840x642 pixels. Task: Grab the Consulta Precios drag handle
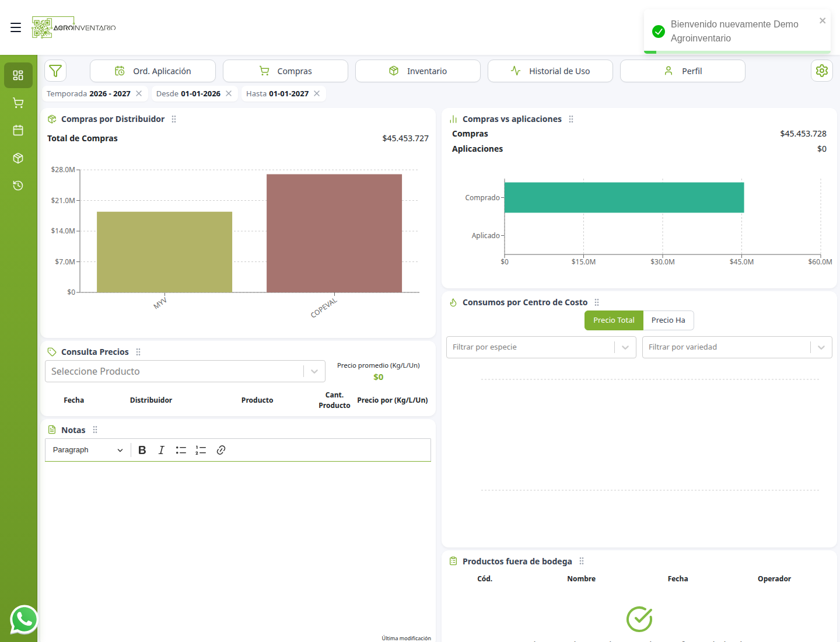[138, 352]
